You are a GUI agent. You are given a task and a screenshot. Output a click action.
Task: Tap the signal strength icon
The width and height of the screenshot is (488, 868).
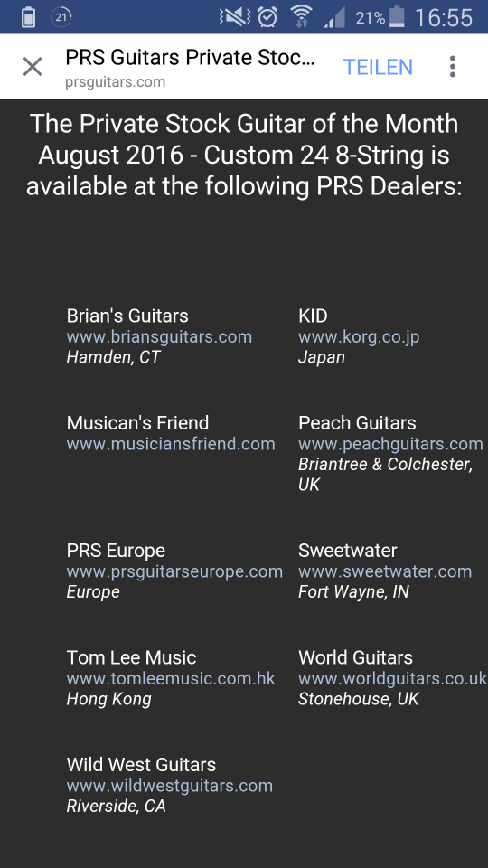(x=333, y=17)
